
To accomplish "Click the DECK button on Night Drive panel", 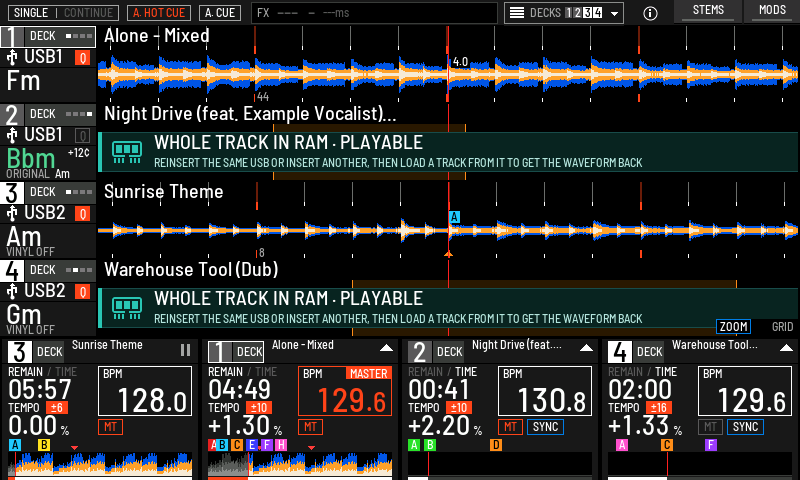I will pos(449,351).
